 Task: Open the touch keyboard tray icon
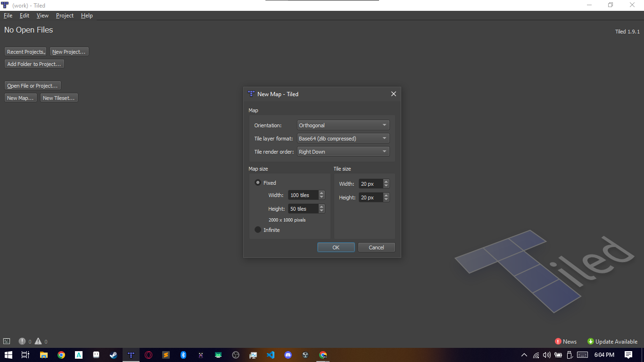(x=582, y=355)
